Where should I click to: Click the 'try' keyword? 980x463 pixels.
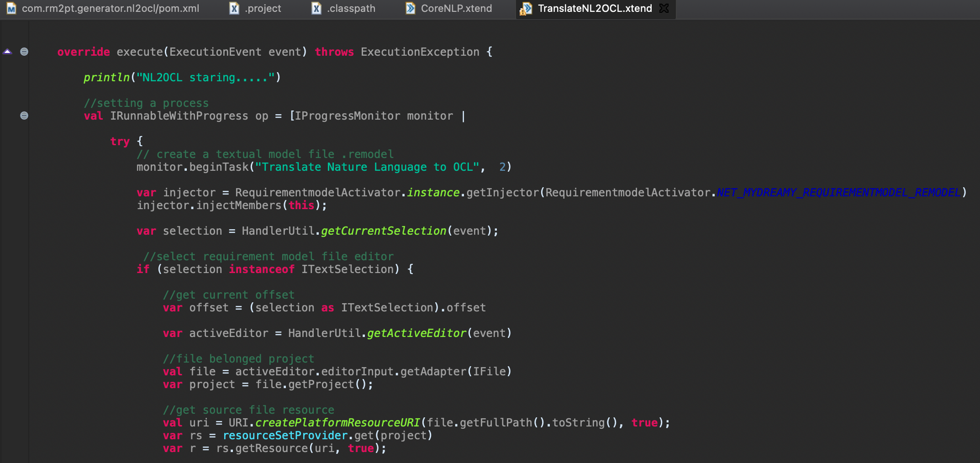point(120,142)
